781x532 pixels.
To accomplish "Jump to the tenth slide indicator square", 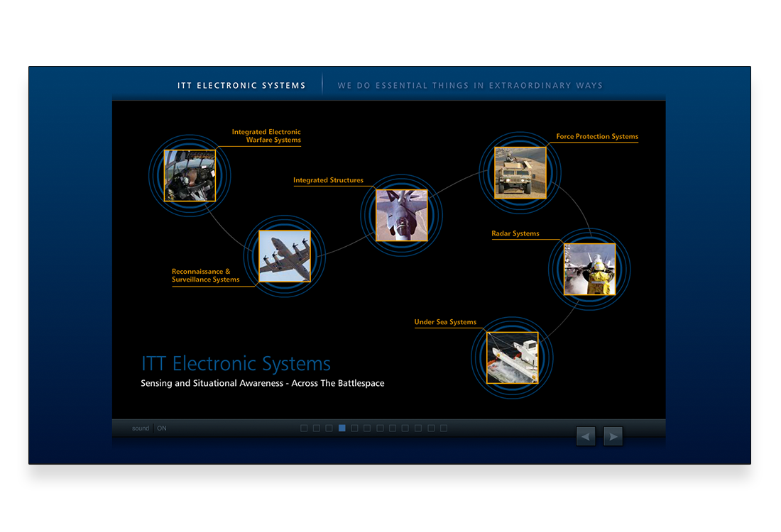I will pyautogui.click(x=418, y=428).
